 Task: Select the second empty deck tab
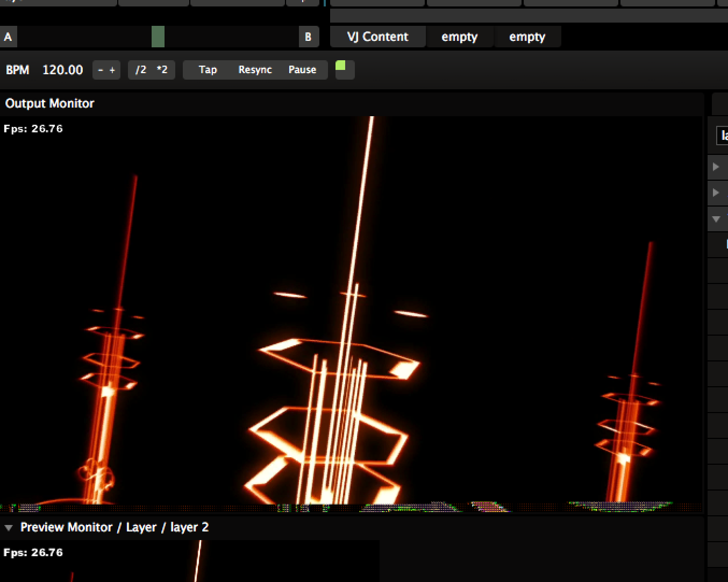(x=527, y=37)
